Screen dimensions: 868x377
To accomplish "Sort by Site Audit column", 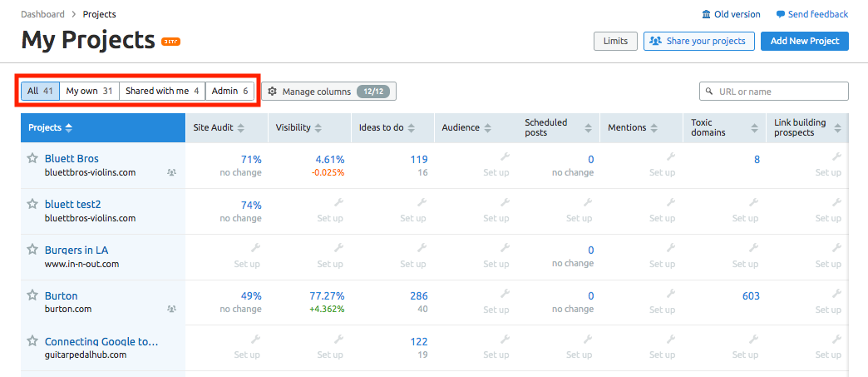I will point(240,128).
